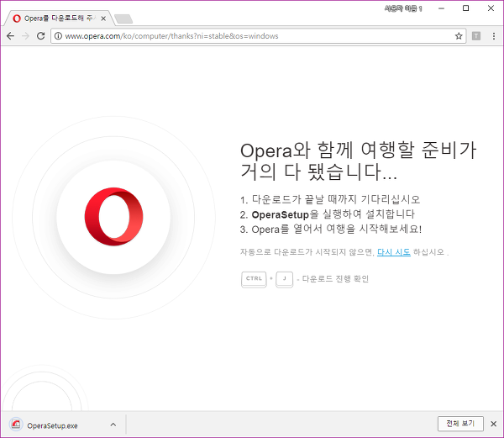Focus the address bar URL field

coord(258,36)
